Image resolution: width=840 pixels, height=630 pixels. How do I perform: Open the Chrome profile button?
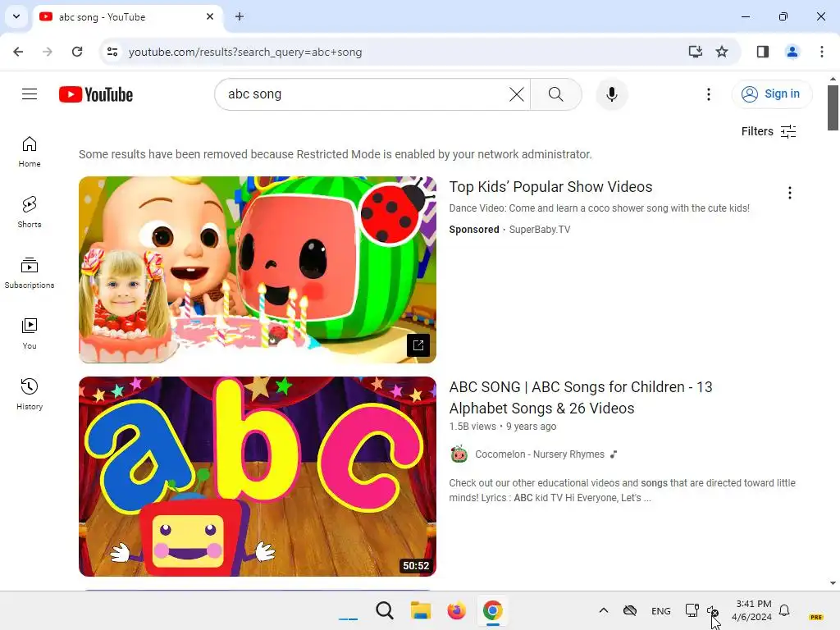tap(792, 52)
